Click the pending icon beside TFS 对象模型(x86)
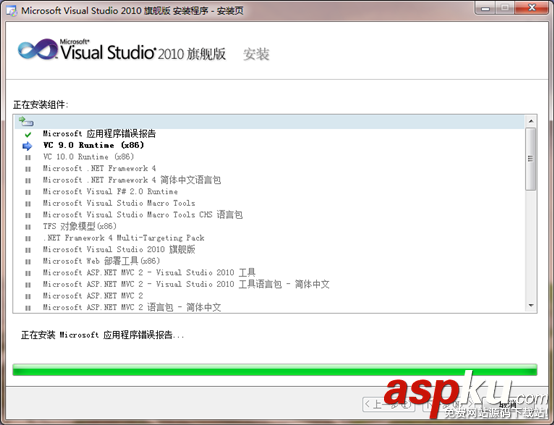The image size is (554, 425). click(x=28, y=227)
